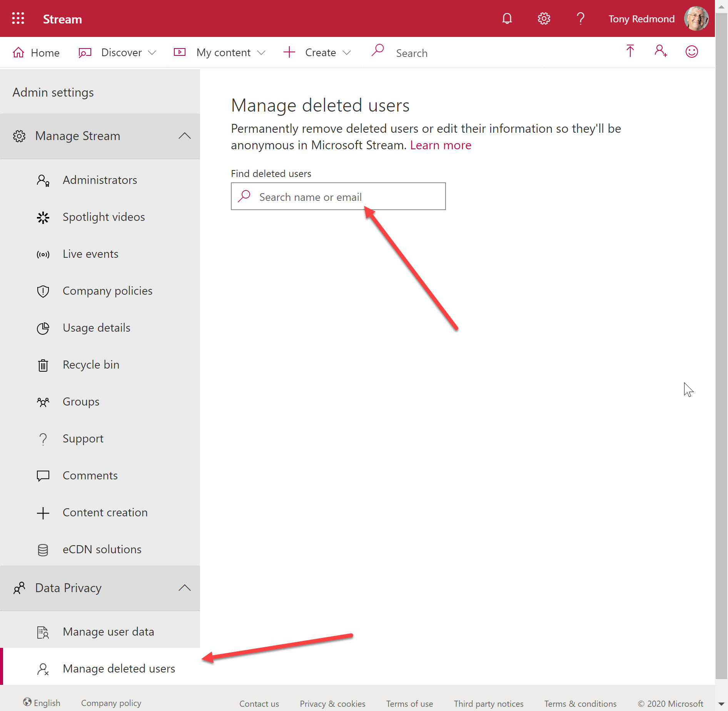This screenshot has width=728, height=711.
Task: Click the Stream app title
Action: (x=62, y=19)
